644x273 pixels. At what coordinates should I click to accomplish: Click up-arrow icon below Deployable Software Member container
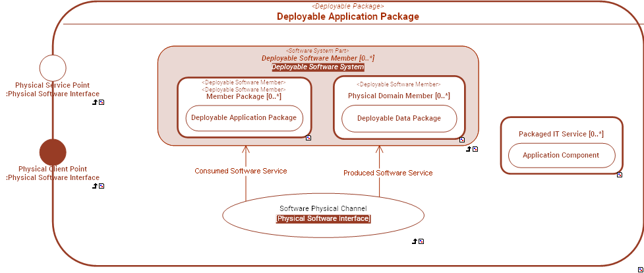coord(468,149)
